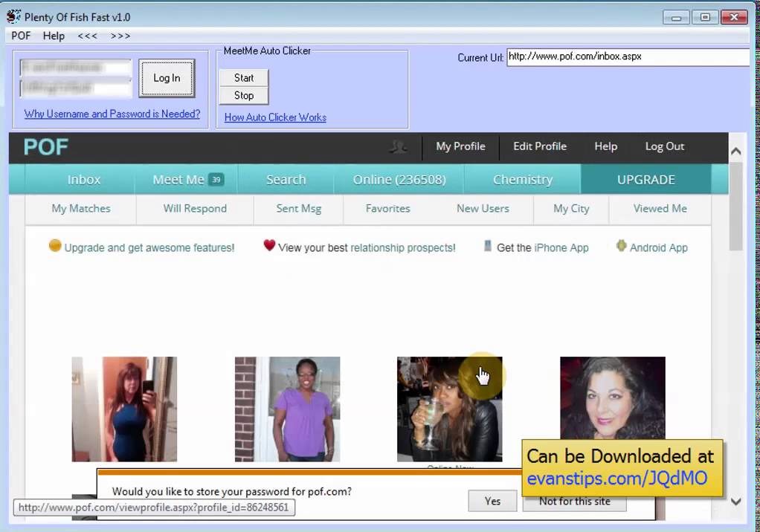Click 'Not for this site' button
760x532 pixels.
[574, 502]
